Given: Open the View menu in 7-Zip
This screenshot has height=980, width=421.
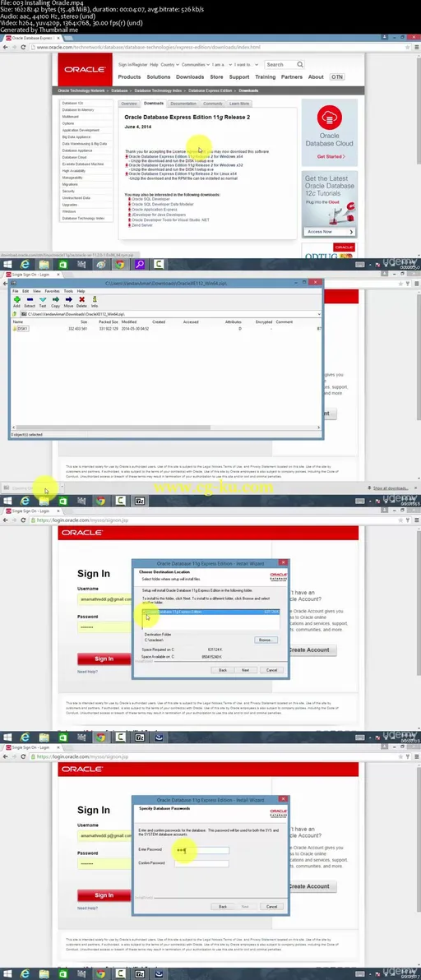Looking at the screenshot, I should tap(37, 291).
